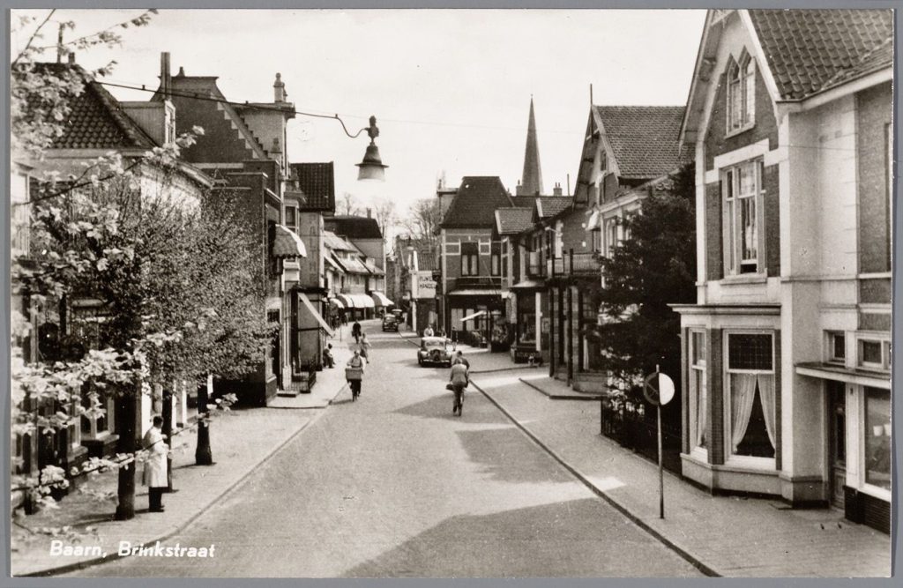
Task: Select the pointed church spire
Action: click(x=531, y=150)
